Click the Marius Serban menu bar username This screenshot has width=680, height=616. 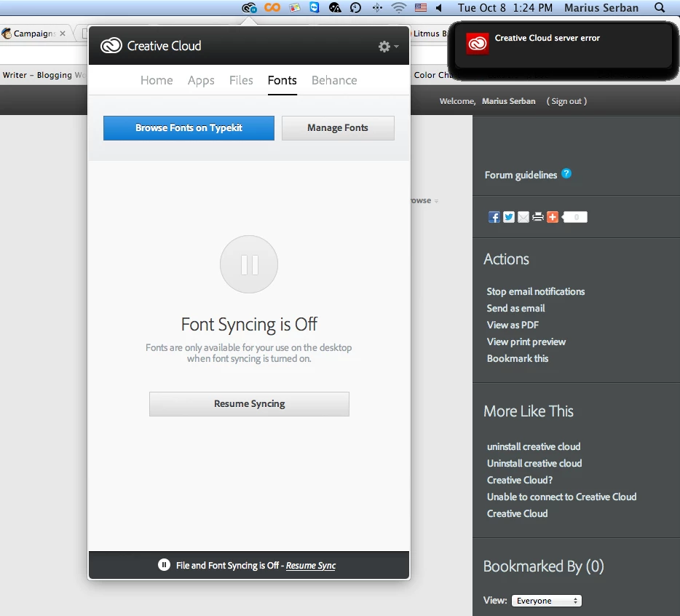601,8
